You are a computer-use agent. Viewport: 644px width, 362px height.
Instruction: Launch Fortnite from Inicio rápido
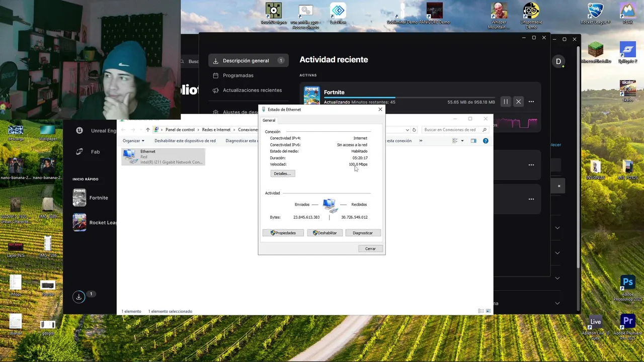91,198
